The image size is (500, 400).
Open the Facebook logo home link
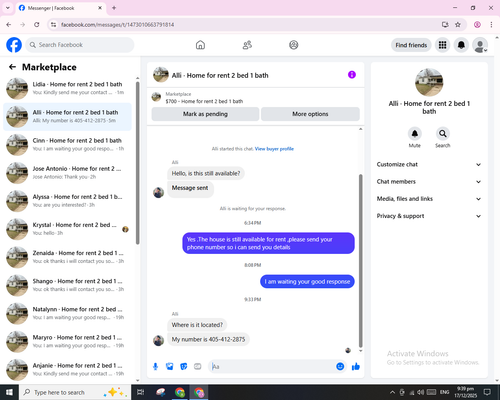pos(14,45)
